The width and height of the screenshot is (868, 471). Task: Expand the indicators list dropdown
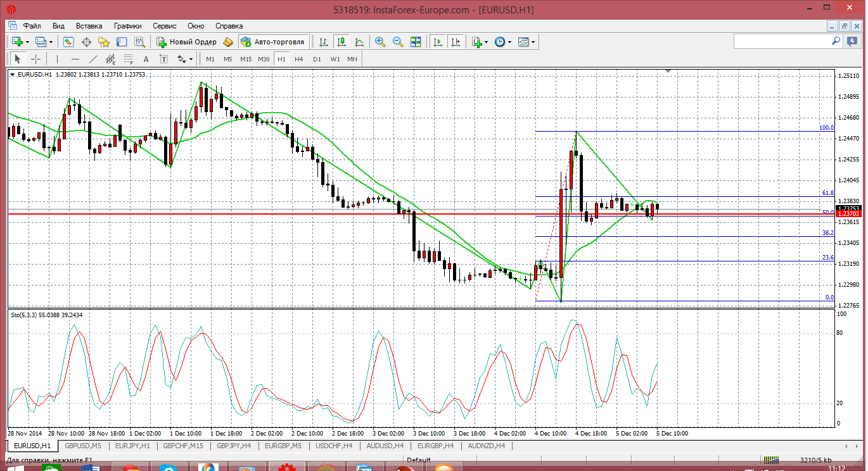[x=486, y=42]
